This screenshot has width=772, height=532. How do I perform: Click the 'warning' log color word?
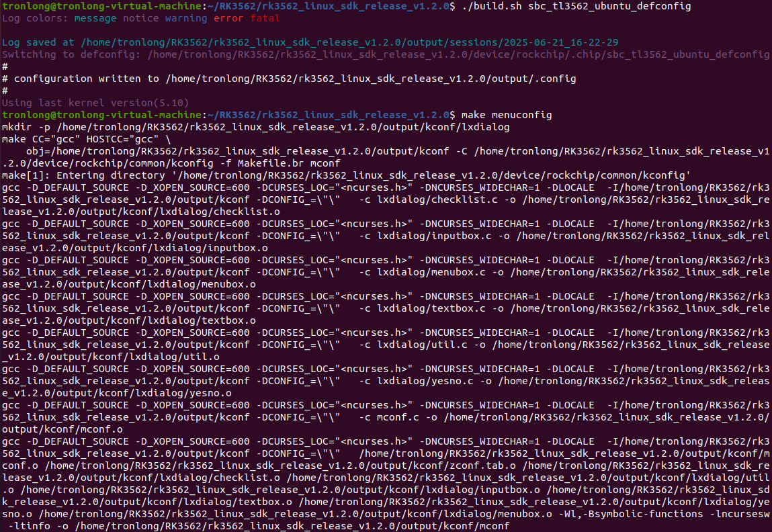click(186, 18)
